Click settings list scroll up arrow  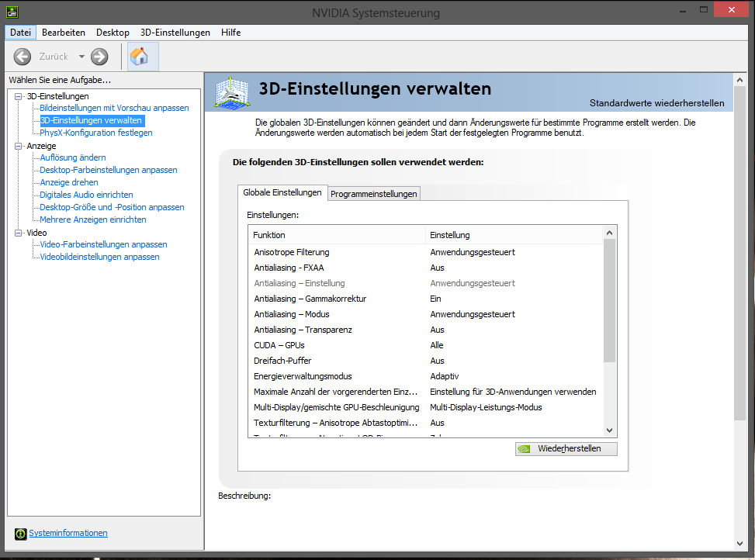click(x=610, y=233)
